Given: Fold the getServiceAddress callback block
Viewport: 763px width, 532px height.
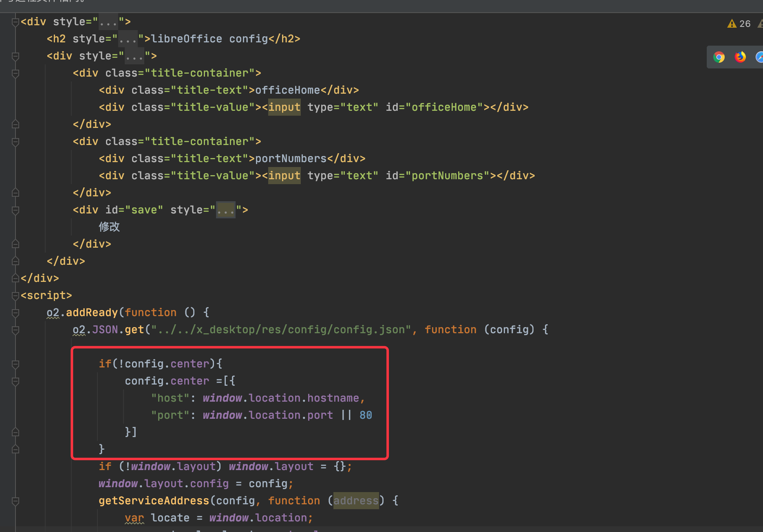Looking at the screenshot, I should 15,501.
